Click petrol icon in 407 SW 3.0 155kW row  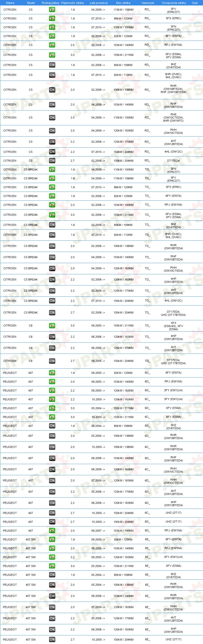[52, 566]
